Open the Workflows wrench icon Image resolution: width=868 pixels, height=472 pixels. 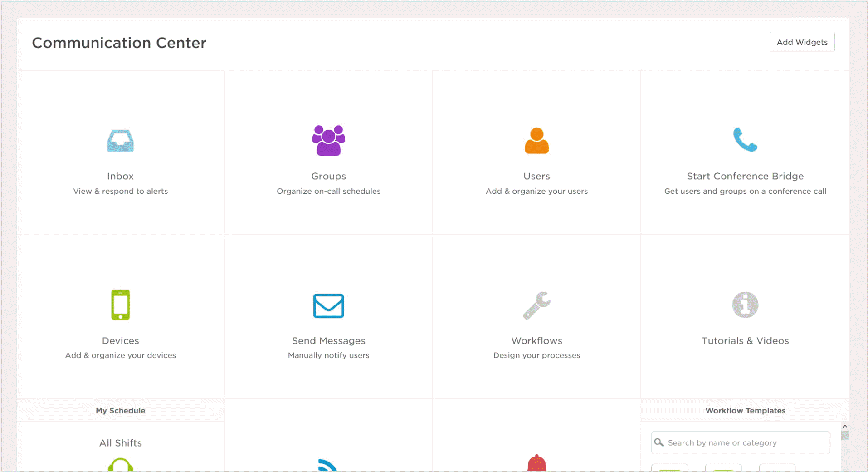pos(536,305)
